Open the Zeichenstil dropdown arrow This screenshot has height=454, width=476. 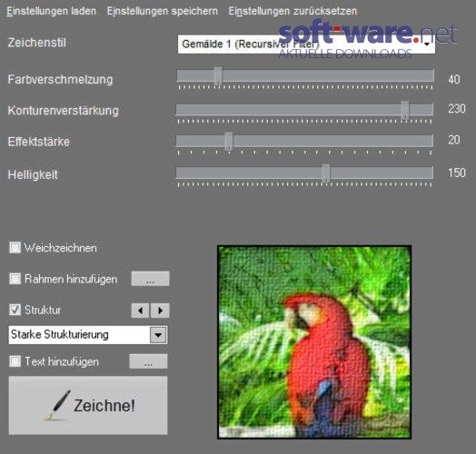coord(427,44)
